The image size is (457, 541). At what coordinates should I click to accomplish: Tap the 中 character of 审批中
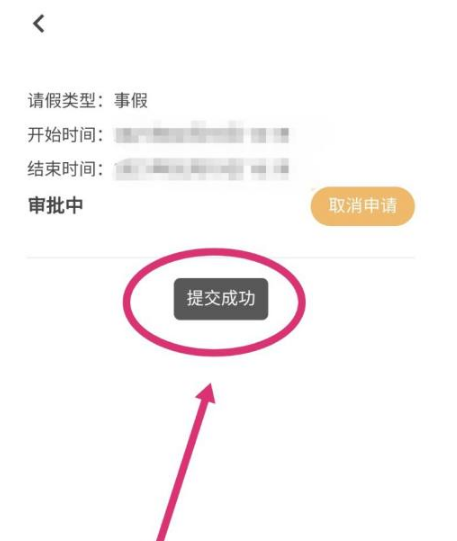pyautogui.click(x=74, y=206)
